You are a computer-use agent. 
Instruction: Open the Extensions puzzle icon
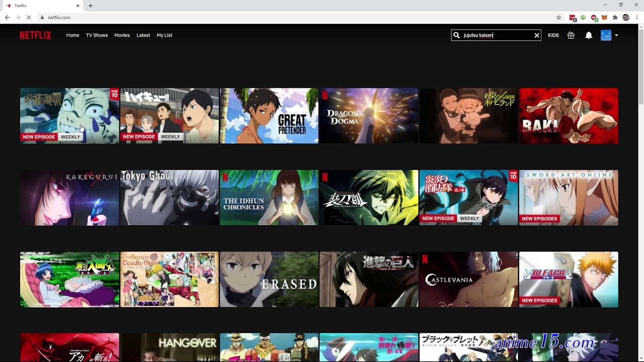[x=615, y=17]
